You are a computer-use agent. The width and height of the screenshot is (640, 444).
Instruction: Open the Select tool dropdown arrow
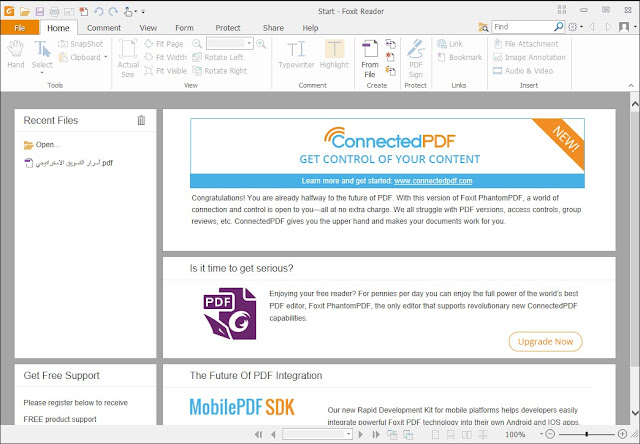tap(42, 73)
